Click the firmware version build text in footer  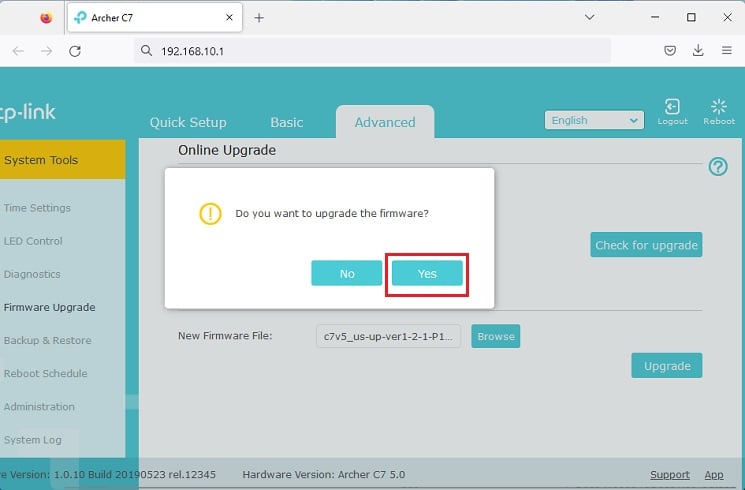point(108,474)
